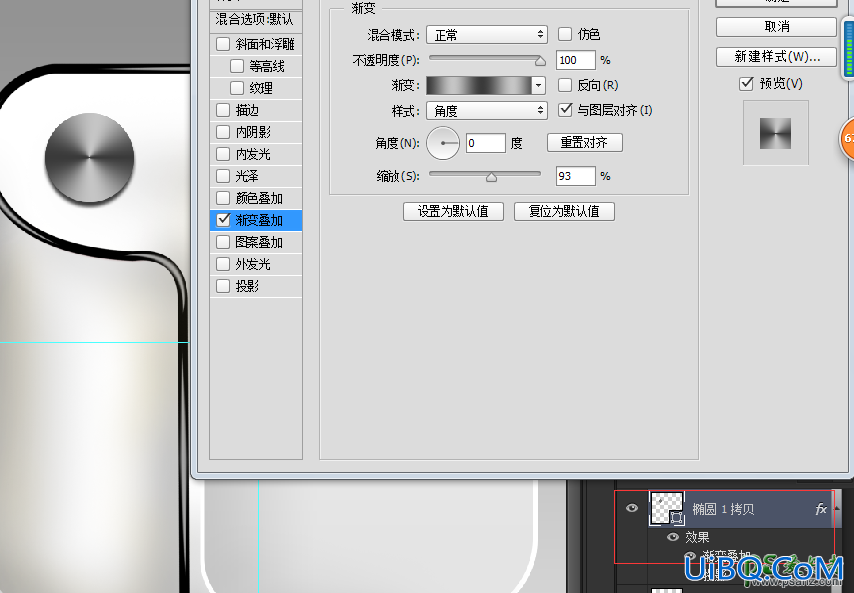Open the gradient picker dropdown arrow
854x593 pixels.
tap(538, 85)
